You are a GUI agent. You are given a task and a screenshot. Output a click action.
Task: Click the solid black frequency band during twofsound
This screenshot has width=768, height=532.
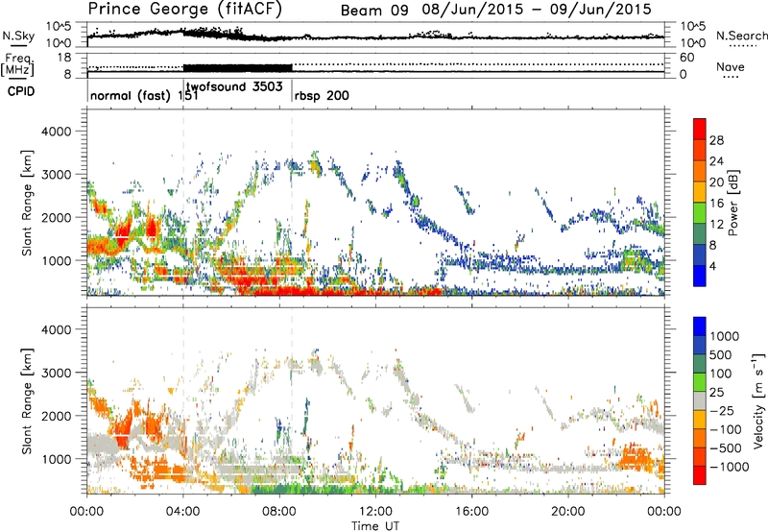(237, 68)
